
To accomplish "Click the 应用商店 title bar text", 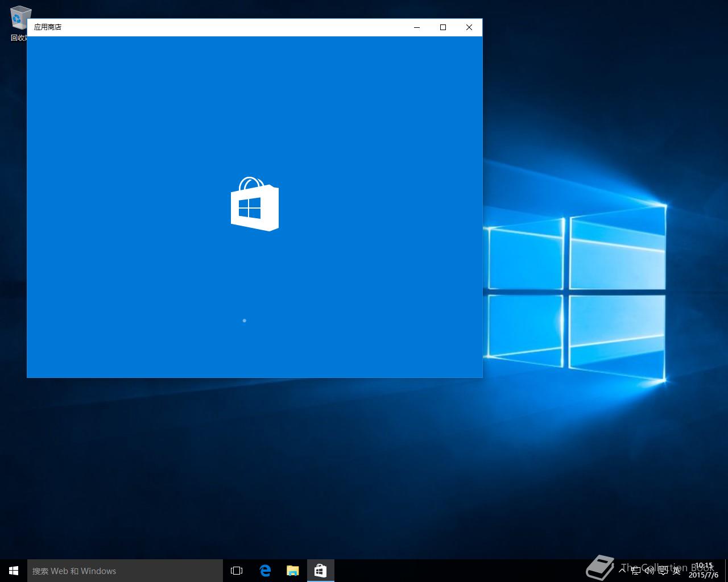I will click(x=48, y=27).
